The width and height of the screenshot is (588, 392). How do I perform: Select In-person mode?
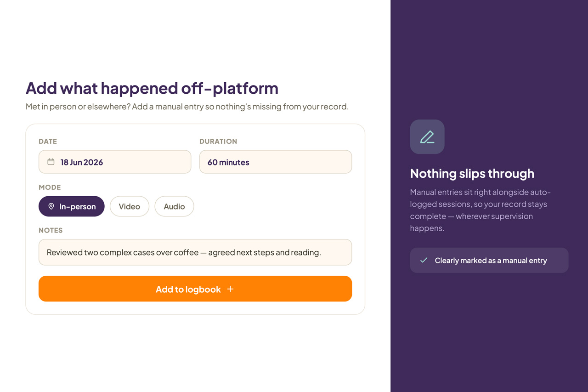coord(72,206)
